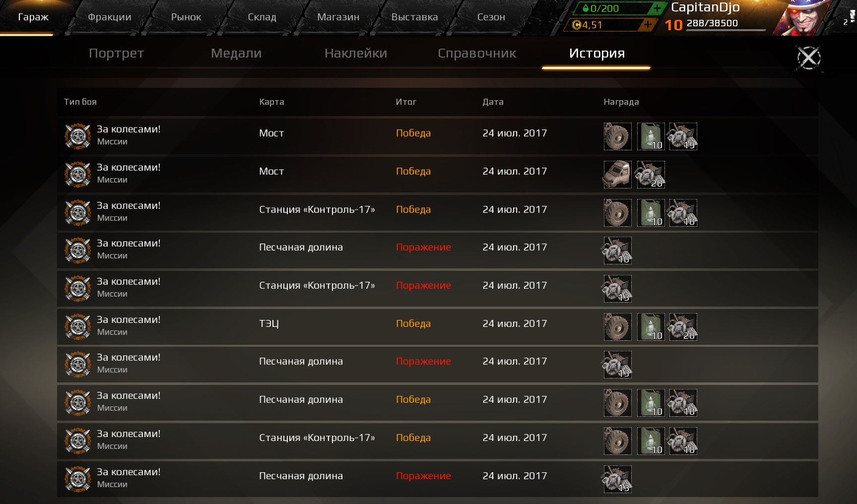Image resolution: width=857 pixels, height=504 pixels.
Task: Go to the Магазин section
Action: (338, 17)
